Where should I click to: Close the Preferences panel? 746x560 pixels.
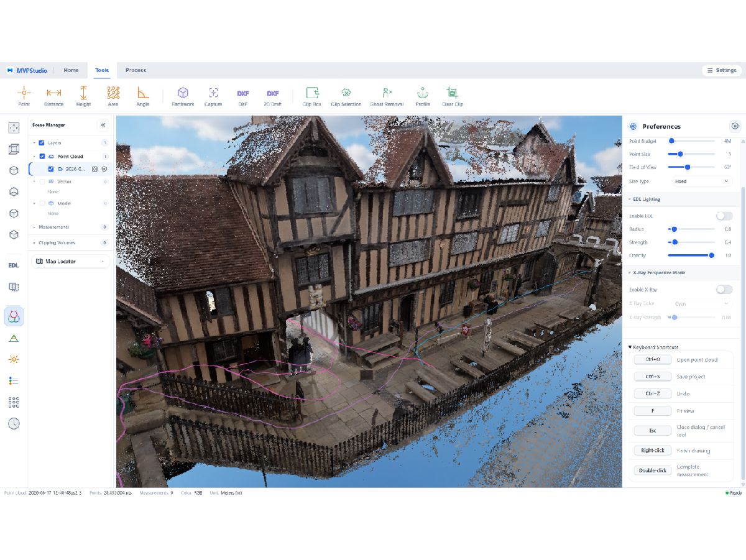point(735,126)
